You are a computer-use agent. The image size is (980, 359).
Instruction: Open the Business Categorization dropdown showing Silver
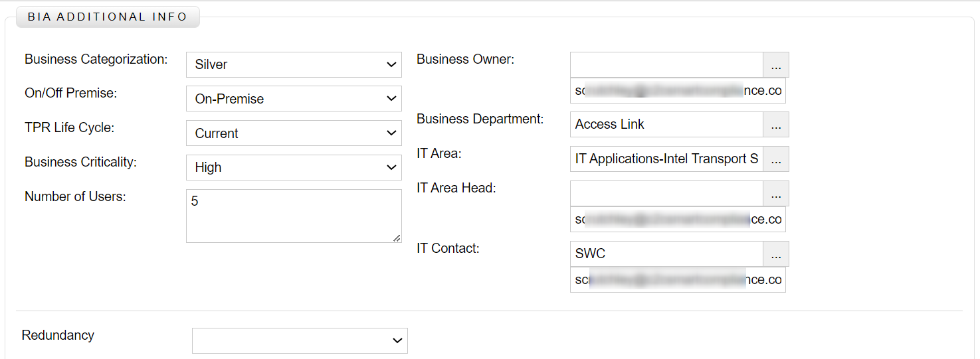tap(294, 64)
